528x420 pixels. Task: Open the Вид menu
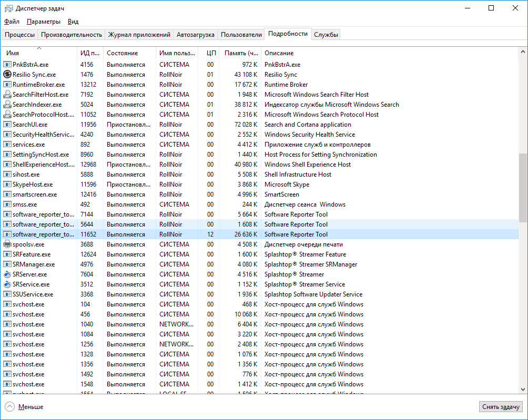click(x=73, y=22)
